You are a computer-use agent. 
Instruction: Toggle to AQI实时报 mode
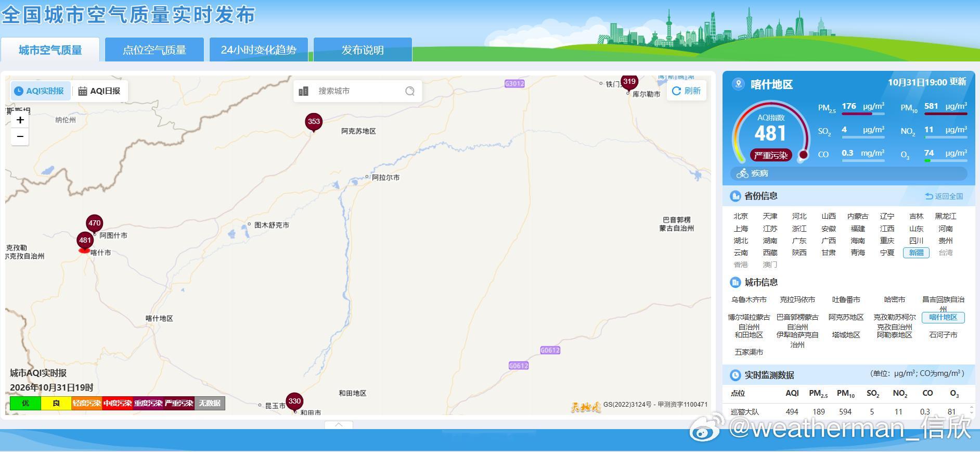coord(40,91)
